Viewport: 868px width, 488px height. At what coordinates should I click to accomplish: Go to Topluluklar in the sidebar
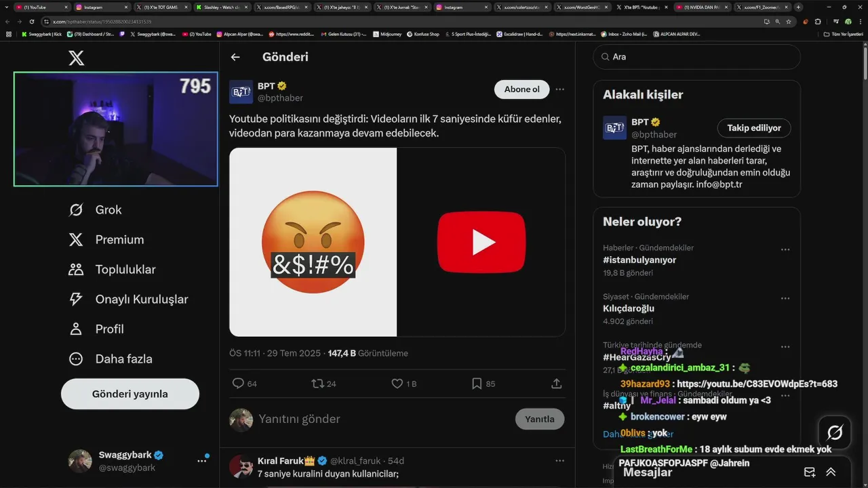[x=112, y=270]
